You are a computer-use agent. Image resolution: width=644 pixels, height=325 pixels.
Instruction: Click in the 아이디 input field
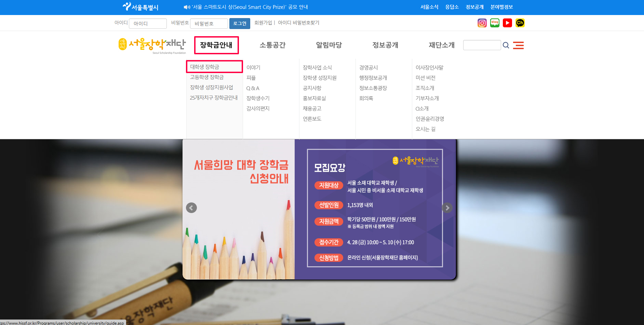tap(148, 24)
